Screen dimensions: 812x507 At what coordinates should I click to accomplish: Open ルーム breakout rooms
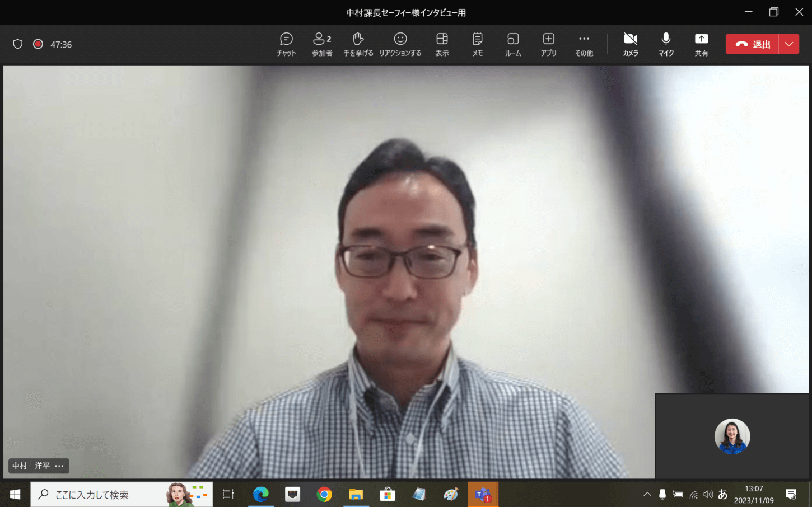tap(513, 44)
